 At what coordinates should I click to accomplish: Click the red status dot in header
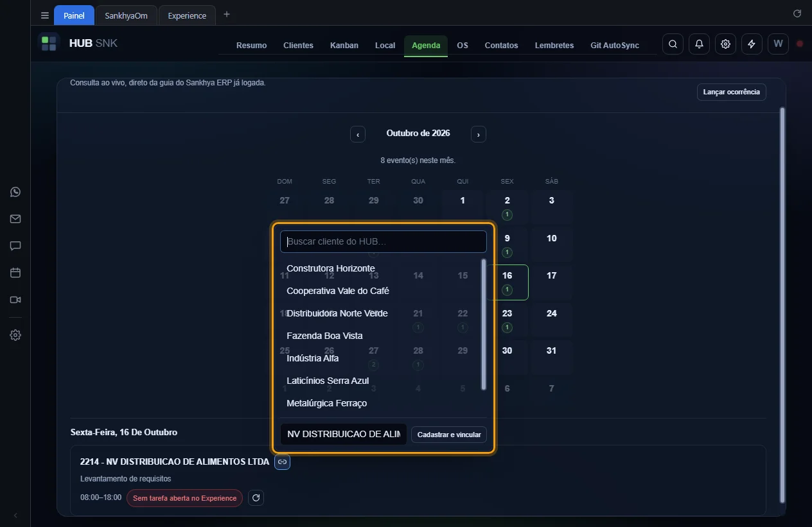pos(800,44)
